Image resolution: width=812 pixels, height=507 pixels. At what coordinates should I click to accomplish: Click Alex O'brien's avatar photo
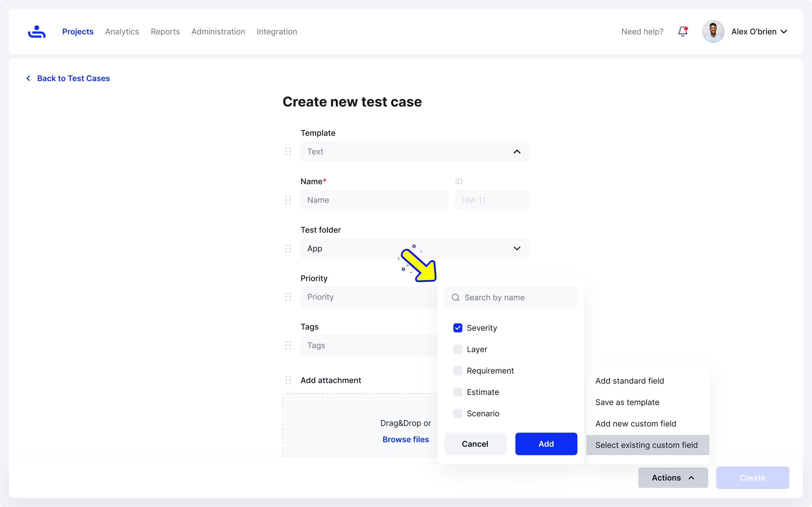(x=713, y=32)
